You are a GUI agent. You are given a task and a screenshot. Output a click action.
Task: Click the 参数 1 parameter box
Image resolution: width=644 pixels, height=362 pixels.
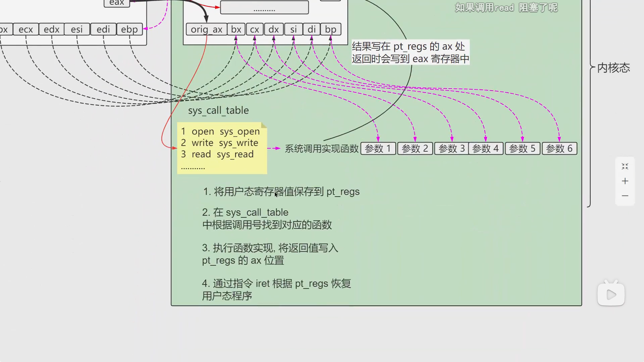(378, 148)
